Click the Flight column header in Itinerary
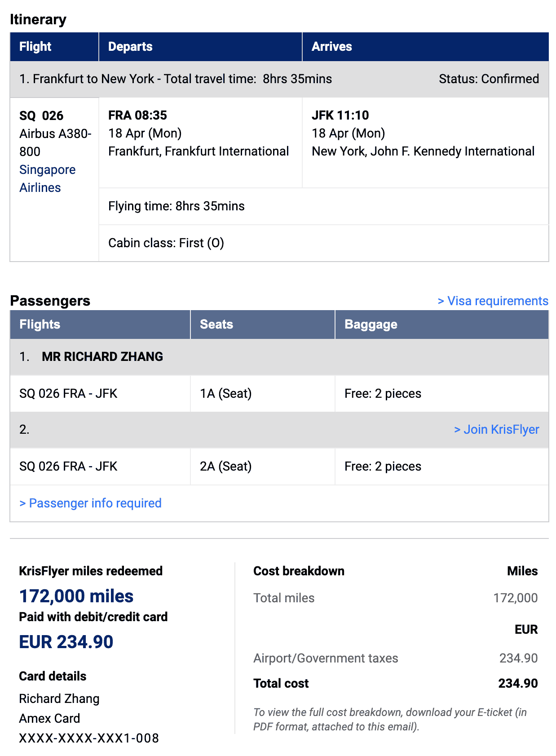The height and width of the screenshot is (756, 556). point(35,46)
